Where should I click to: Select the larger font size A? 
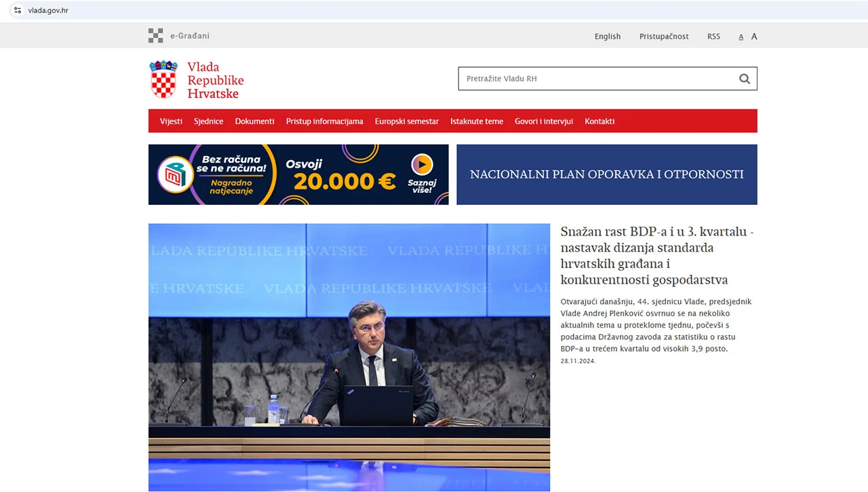pos(754,37)
